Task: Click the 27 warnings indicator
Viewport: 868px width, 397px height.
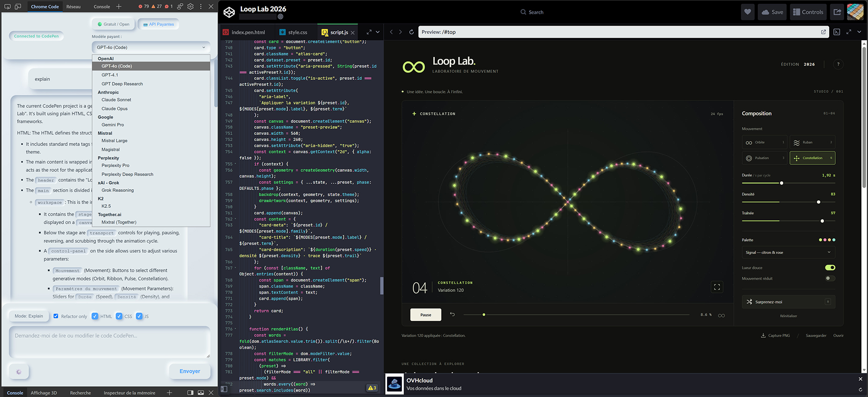Action: point(157,7)
